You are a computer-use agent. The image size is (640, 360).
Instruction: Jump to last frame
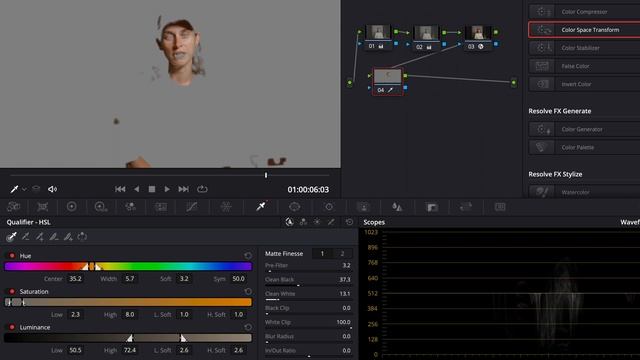pos(184,189)
